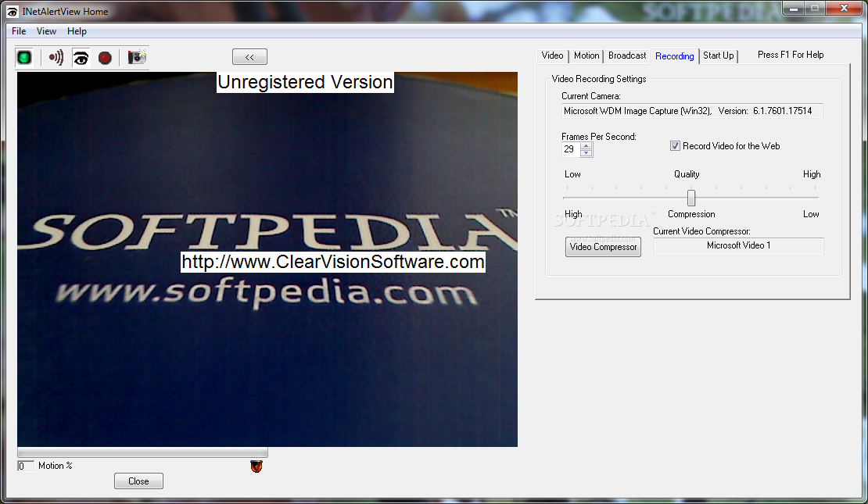
Task: Click the app eye icon in title bar
Action: [12, 12]
